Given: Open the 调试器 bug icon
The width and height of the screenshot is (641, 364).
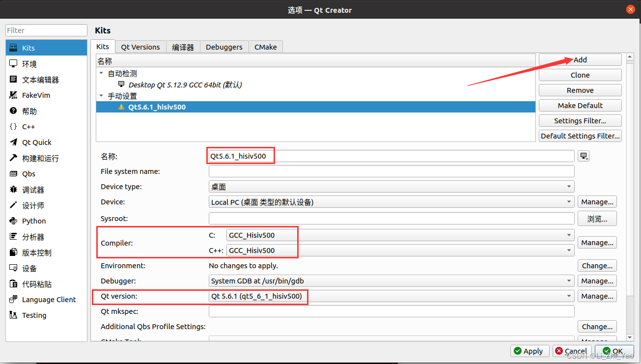Looking at the screenshot, I should pyautogui.click(x=14, y=189).
